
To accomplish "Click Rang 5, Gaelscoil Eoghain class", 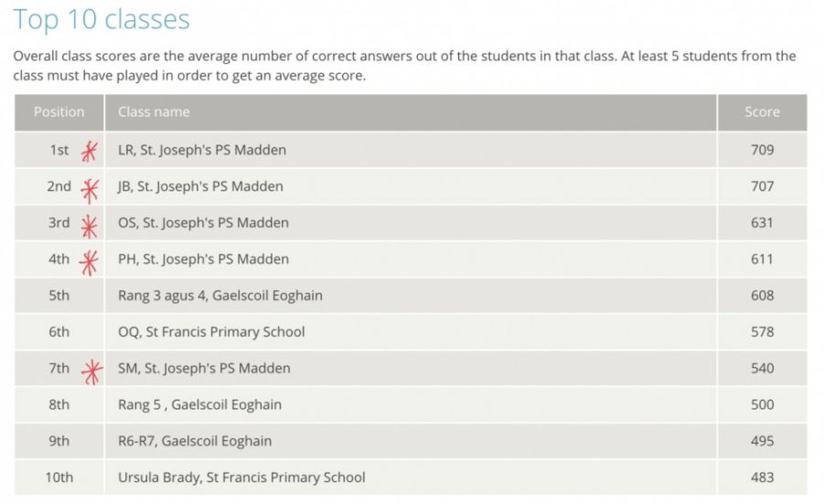I will pos(199,405).
